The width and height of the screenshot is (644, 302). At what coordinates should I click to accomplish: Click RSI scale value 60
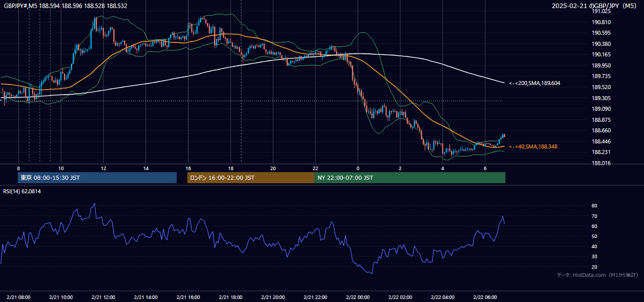(x=594, y=226)
